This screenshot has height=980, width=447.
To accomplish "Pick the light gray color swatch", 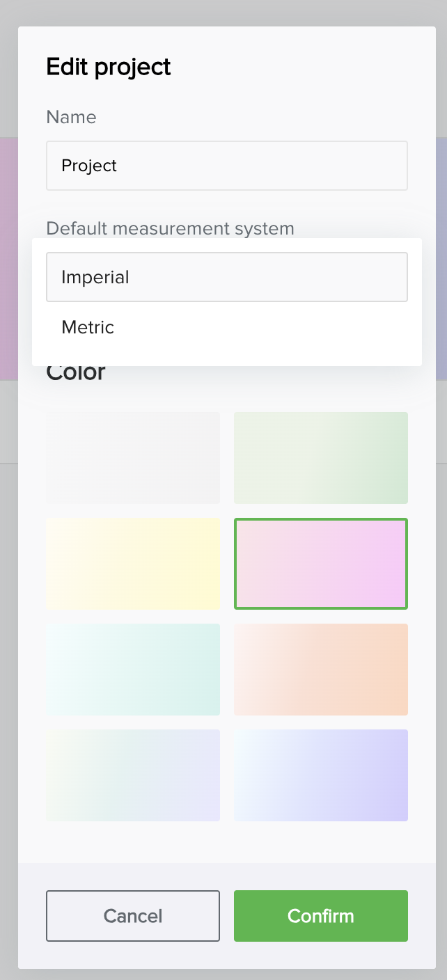I will [133, 458].
